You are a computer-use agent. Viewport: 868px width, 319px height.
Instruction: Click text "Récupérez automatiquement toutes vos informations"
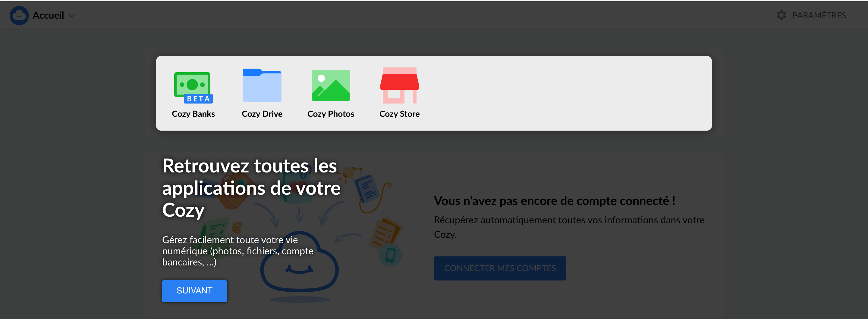(x=546, y=220)
